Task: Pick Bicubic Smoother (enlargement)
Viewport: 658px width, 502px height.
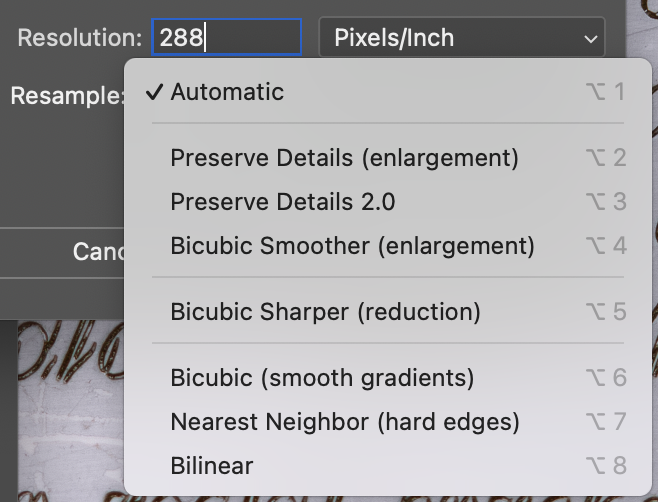Action: [352, 246]
